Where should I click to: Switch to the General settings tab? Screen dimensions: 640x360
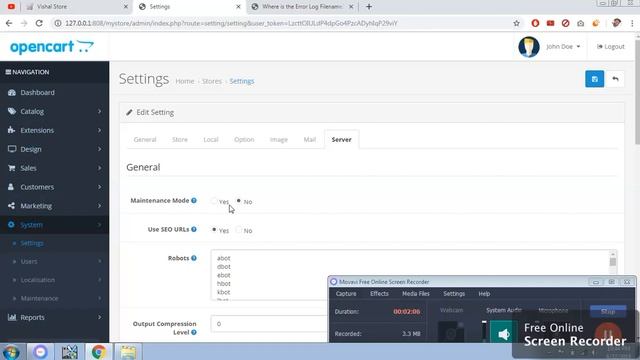tap(145, 140)
